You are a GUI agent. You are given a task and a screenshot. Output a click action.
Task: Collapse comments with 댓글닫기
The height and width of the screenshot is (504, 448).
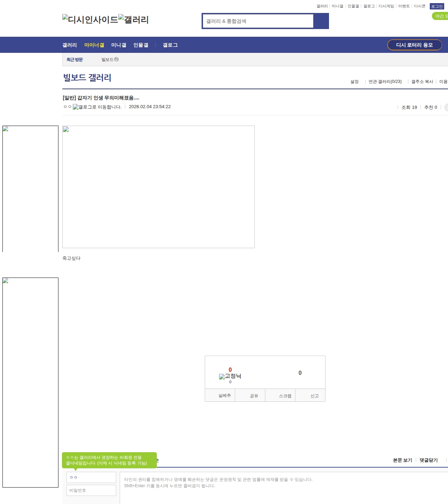click(x=428, y=460)
